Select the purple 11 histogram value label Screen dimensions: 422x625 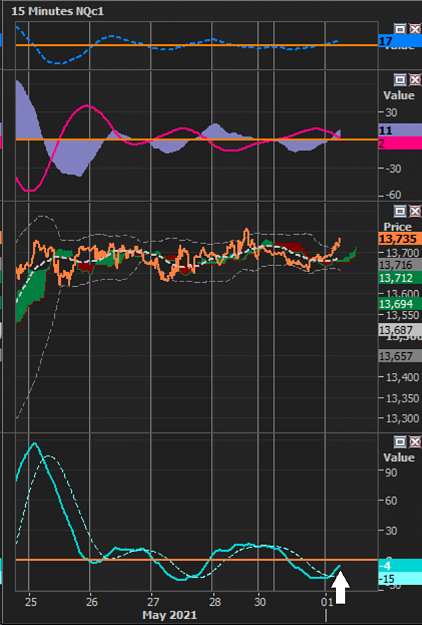(400, 130)
